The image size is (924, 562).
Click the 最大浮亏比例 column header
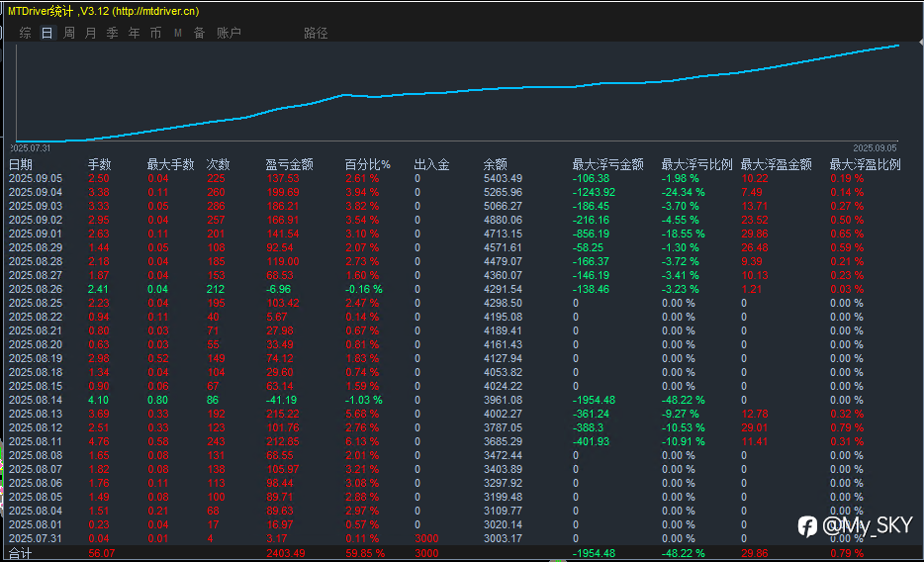click(x=696, y=164)
